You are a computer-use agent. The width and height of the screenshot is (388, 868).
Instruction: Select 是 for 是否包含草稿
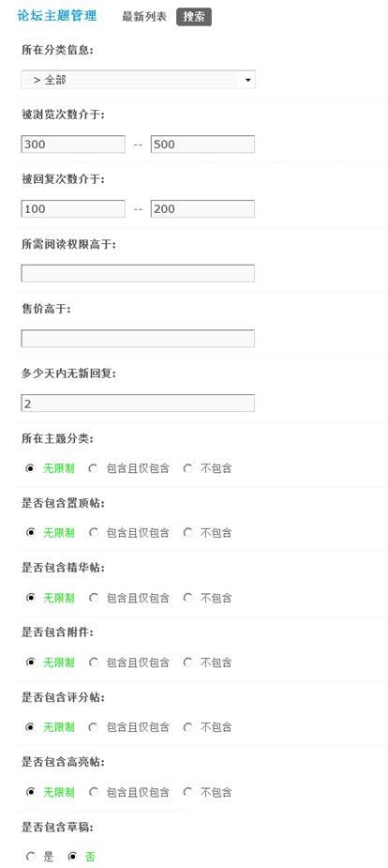pos(30,857)
